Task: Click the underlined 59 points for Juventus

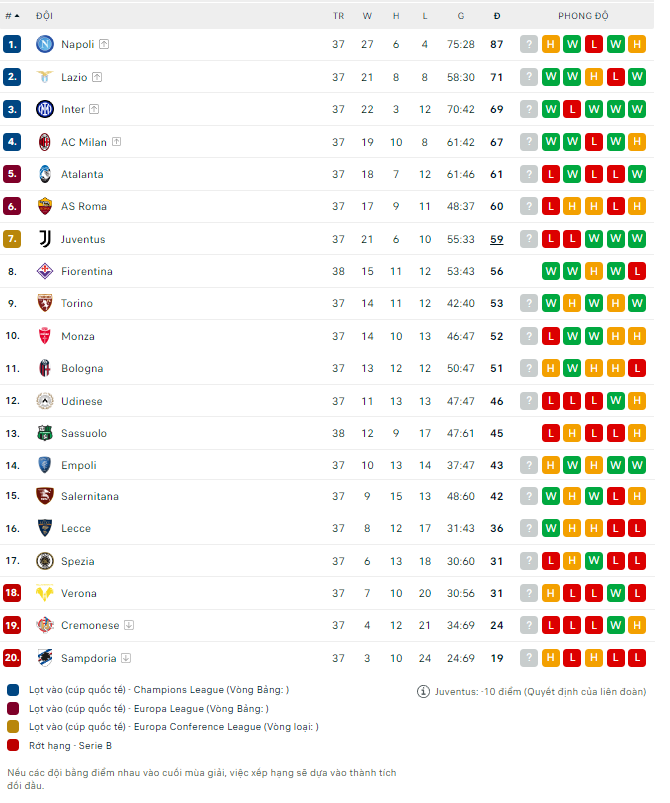Action: point(495,239)
